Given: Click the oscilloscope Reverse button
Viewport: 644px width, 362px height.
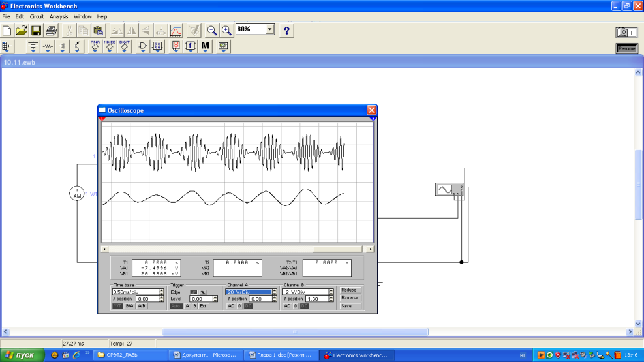Looking at the screenshot, I should [350, 298].
